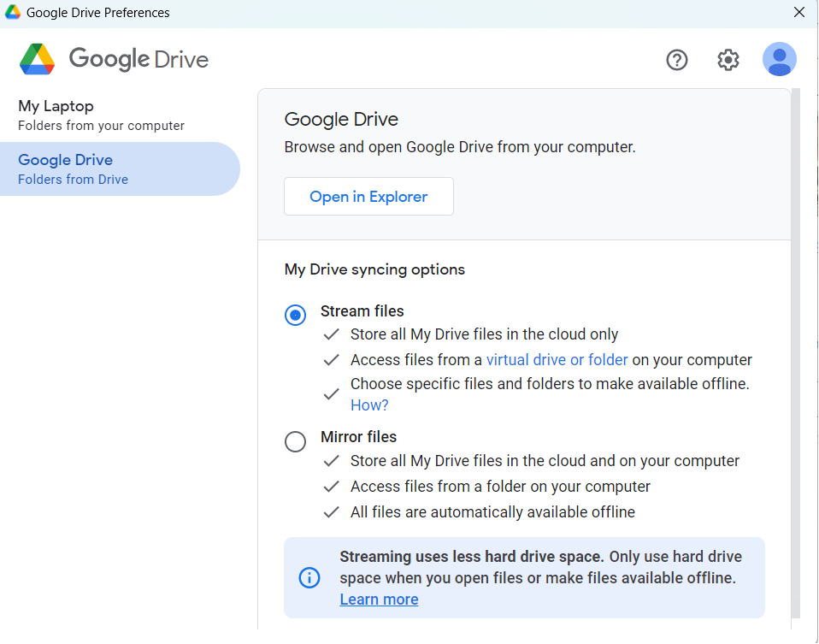Image resolution: width=819 pixels, height=644 pixels.
Task: Click the help question mark icon
Action: [x=677, y=60]
